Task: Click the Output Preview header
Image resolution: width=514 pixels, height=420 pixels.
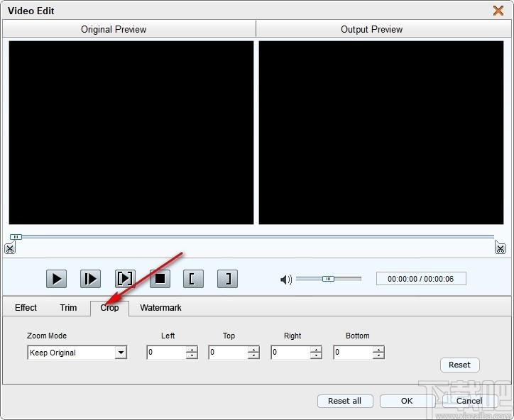Action: coord(383,30)
